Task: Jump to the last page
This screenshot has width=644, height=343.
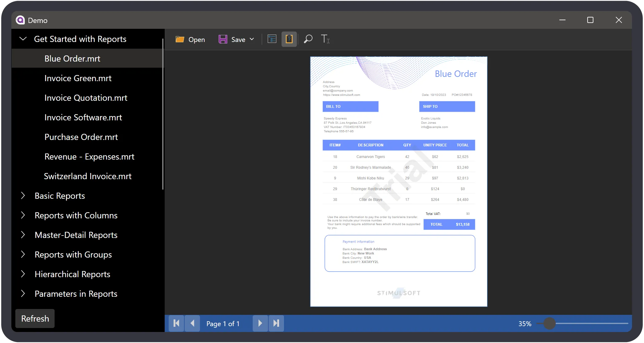Action: click(x=276, y=323)
